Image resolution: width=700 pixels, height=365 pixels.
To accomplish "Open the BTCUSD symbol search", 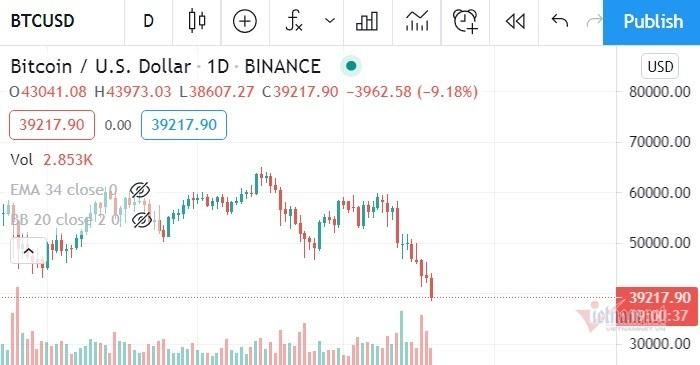I will 42,21.
